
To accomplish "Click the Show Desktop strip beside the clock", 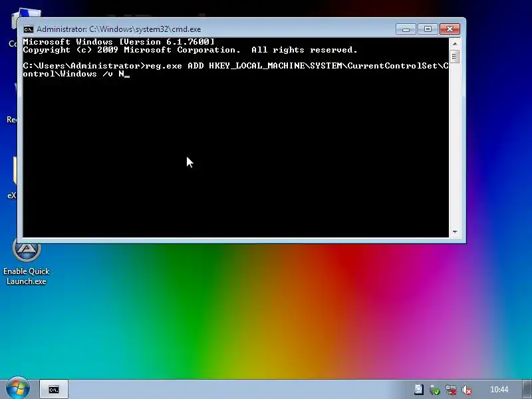I will click(527, 389).
